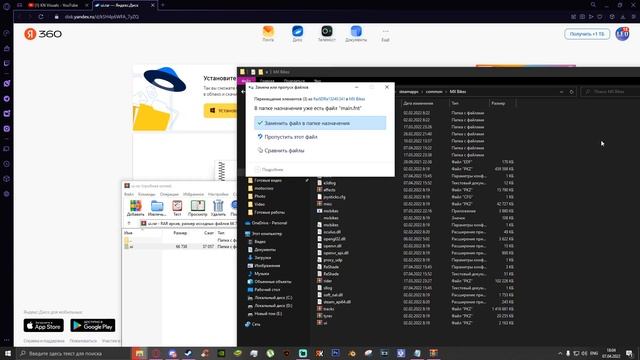Screen dimensions: 640x360
Task: Open the Ещё more services menu
Action: click(385, 34)
